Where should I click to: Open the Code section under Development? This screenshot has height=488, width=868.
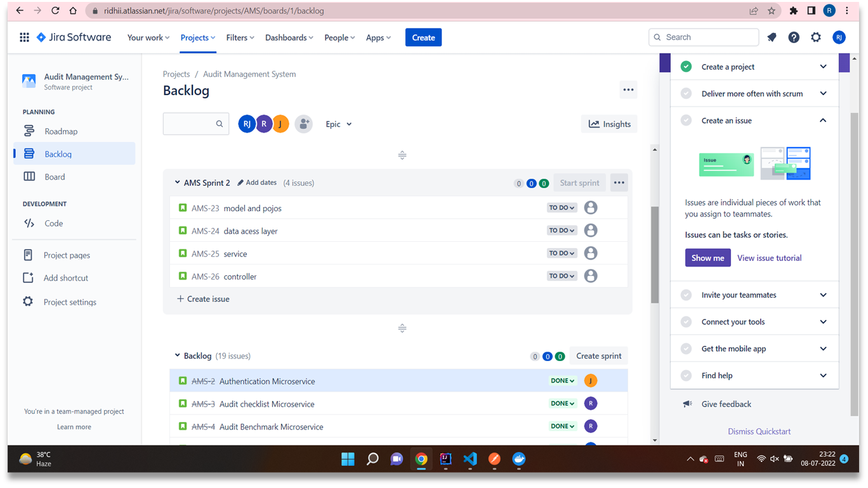[54, 223]
